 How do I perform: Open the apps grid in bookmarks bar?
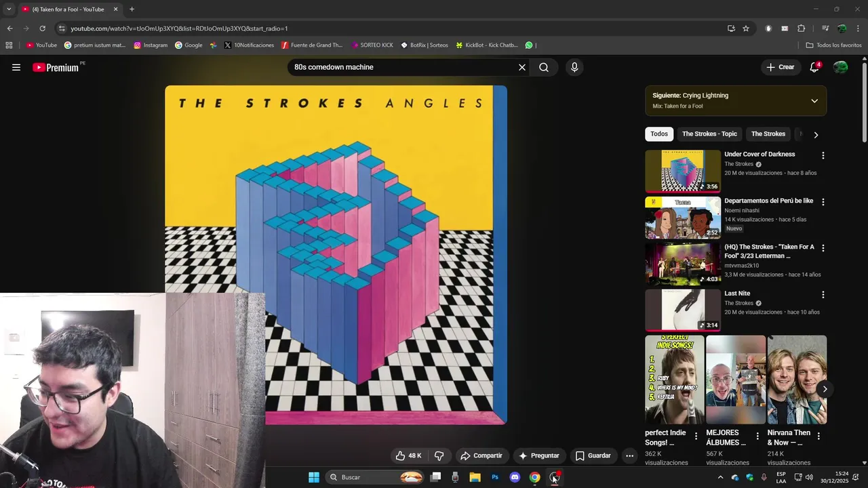point(9,45)
